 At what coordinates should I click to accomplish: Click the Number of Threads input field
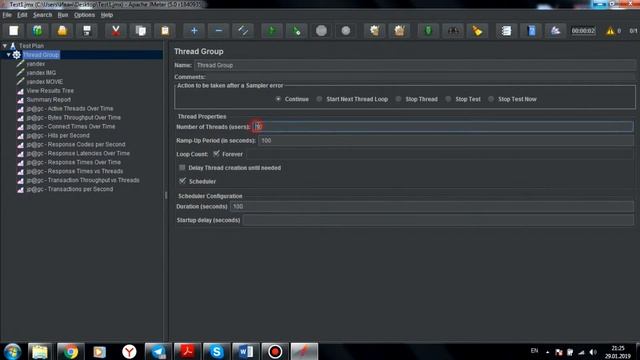click(443, 127)
